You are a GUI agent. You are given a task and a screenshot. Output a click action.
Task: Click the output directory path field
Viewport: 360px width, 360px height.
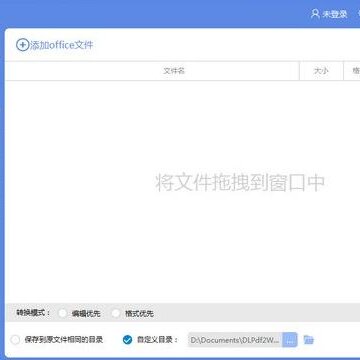tap(235, 340)
